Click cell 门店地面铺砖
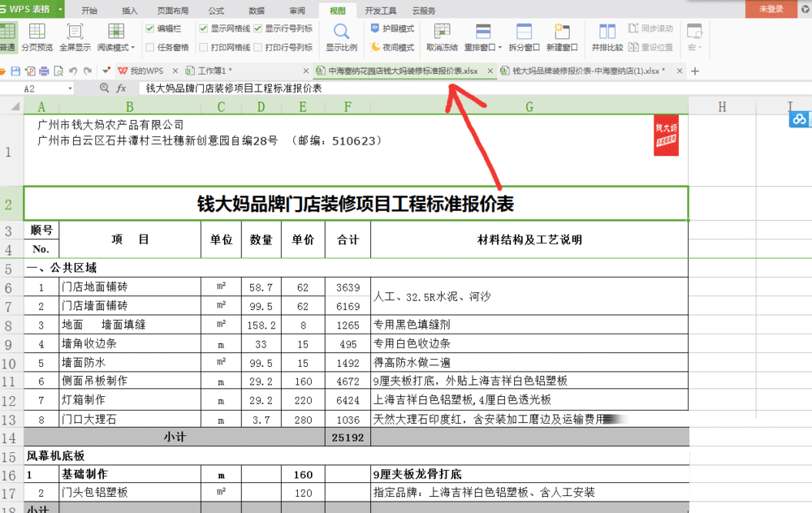Image resolution: width=812 pixels, height=513 pixels. 130,287
